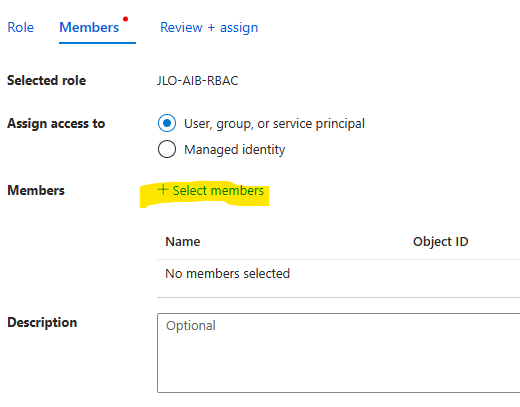Click the Managed identity label text
The width and height of the screenshot is (520, 407).
tap(235, 150)
